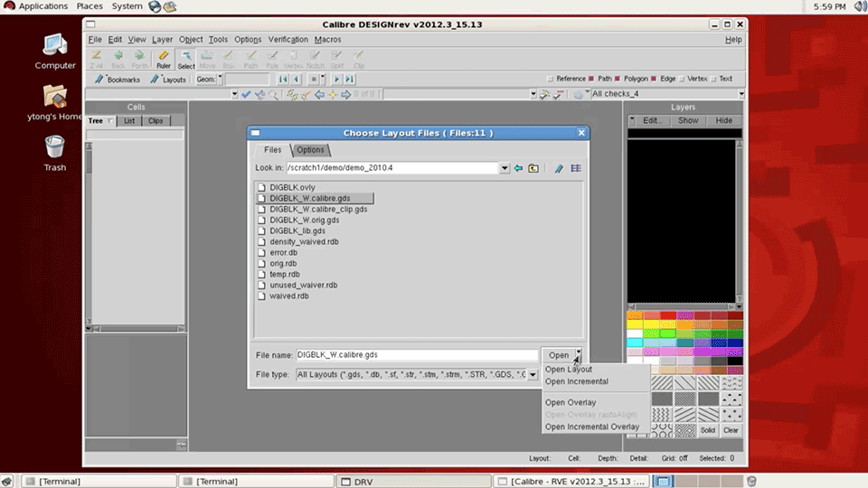The height and width of the screenshot is (488, 868).
Task: Expand the All checks_4 dropdown
Action: (741, 94)
